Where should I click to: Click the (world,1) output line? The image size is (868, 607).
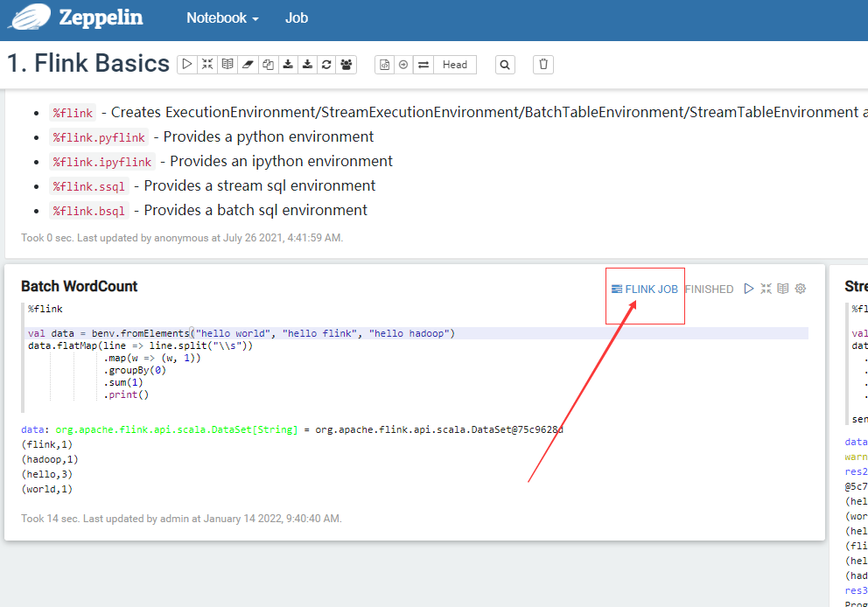pyautogui.click(x=47, y=489)
